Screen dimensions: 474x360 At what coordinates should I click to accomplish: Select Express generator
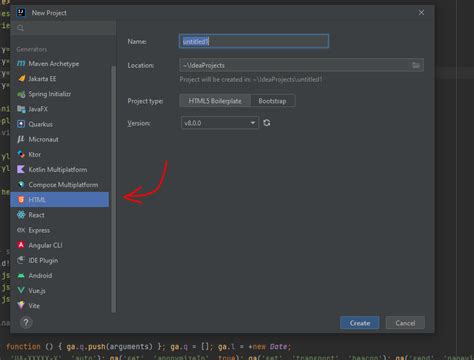[59, 230]
